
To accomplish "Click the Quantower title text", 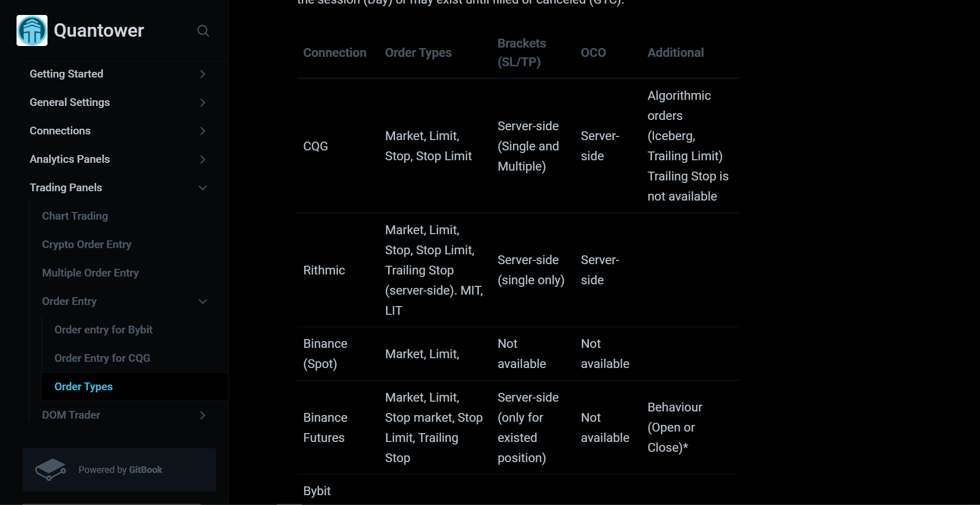I will (99, 30).
